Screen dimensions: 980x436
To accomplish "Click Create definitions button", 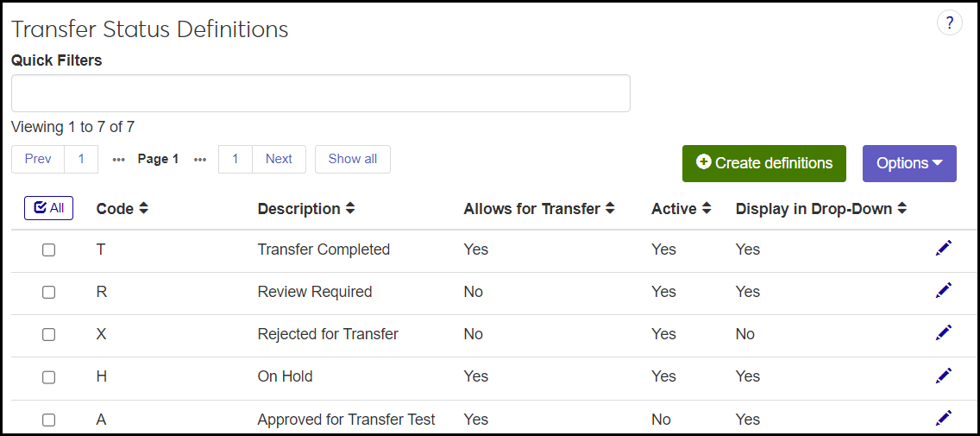I will coord(763,163).
